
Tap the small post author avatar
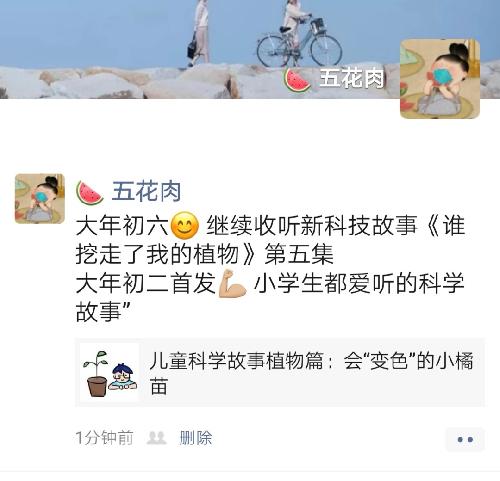pyautogui.click(x=40, y=199)
